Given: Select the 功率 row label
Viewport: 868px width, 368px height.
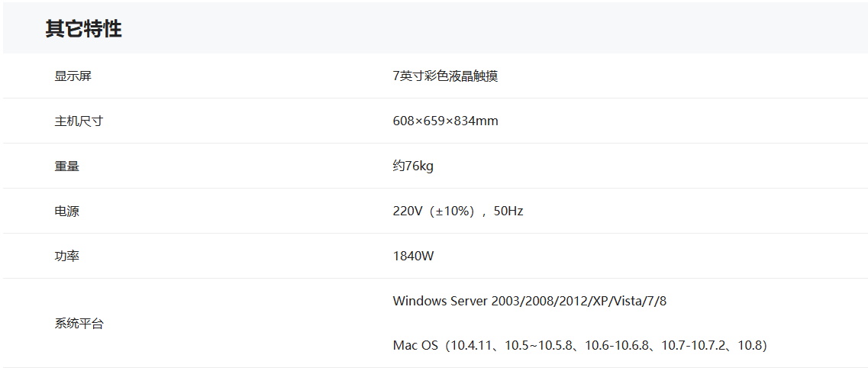Looking at the screenshot, I should coord(67,257).
